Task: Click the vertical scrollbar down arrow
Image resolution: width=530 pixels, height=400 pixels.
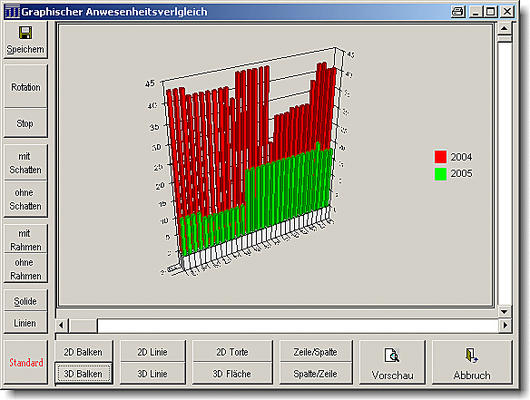Action: tap(504, 311)
